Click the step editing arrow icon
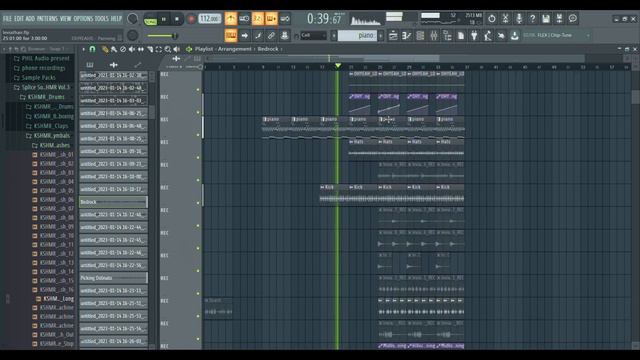The height and width of the screenshot is (360, 640). pos(244,36)
